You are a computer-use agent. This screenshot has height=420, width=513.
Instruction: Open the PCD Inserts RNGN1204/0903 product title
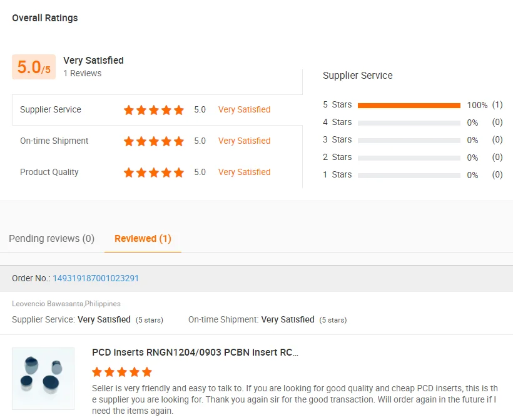[x=195, y=352]
